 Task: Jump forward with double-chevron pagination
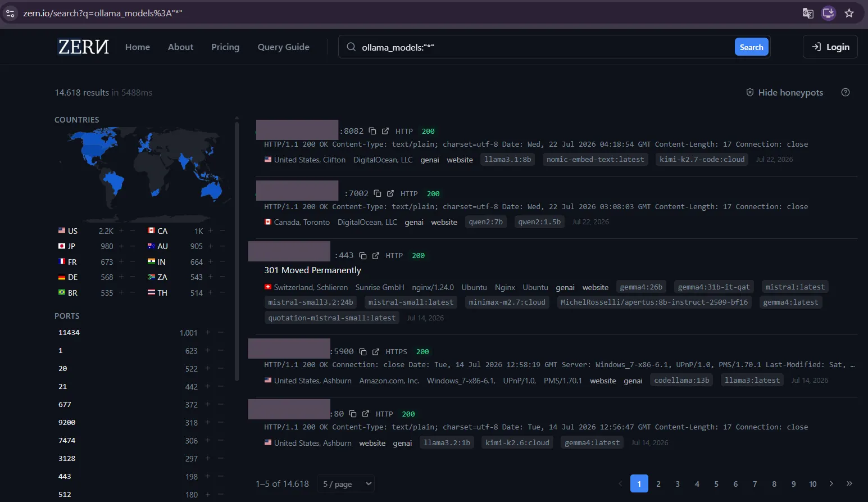[x=849, y=483]
